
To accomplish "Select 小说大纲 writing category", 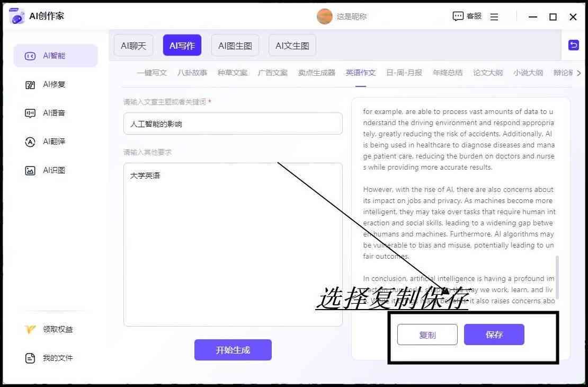I will (528, 73).
